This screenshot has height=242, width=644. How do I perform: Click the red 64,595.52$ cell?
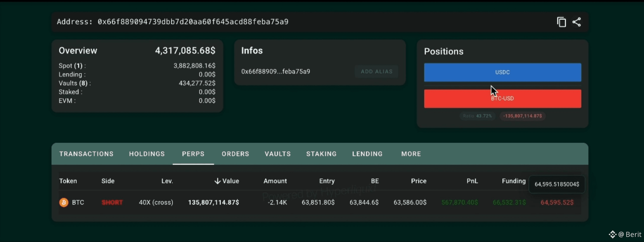[557, 202]
